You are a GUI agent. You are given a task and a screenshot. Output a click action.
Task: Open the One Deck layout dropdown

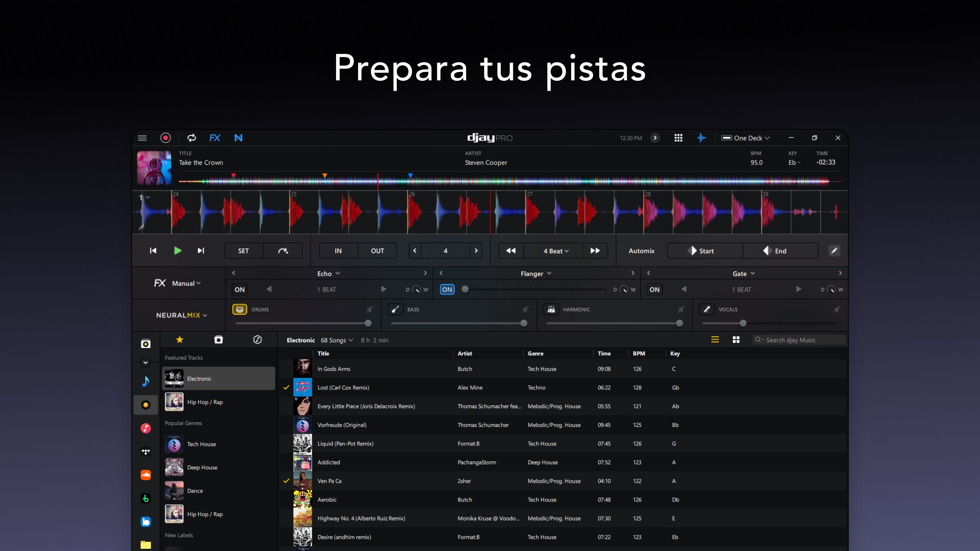[x=746, y=138]
